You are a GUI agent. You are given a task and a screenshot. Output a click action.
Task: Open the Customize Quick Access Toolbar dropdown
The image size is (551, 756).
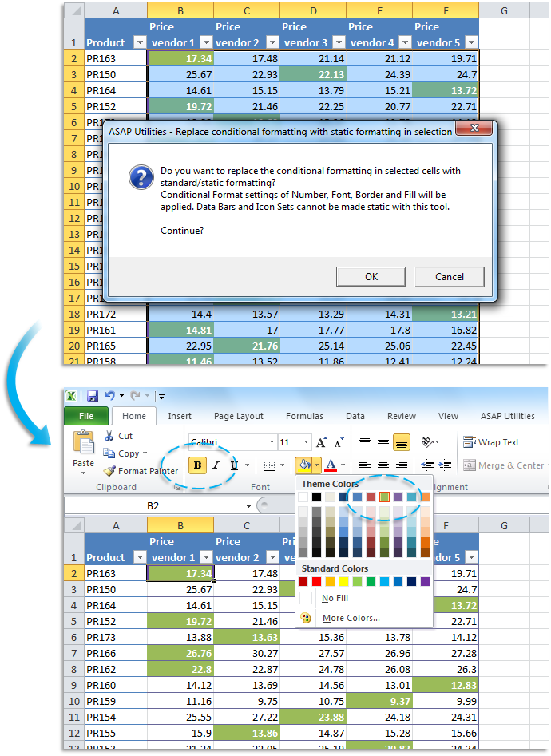(x=161, y=396)
